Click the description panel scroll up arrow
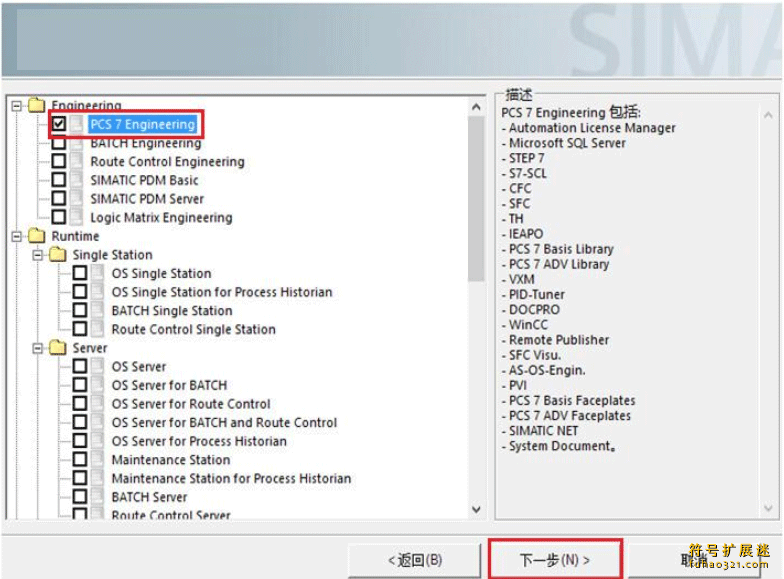This screenshot has width=784, height=579. pos(768,116)
